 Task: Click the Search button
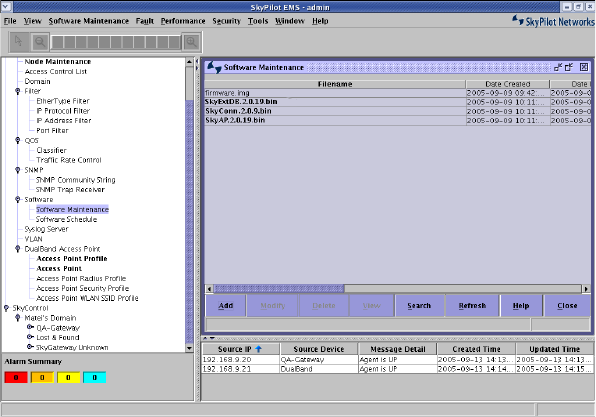419,306
